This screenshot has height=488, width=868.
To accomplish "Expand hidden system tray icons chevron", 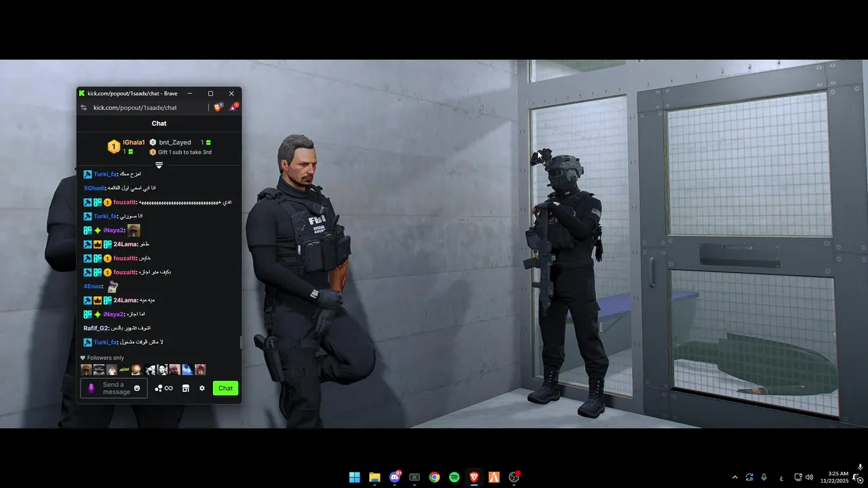I will tap(734, 477).
